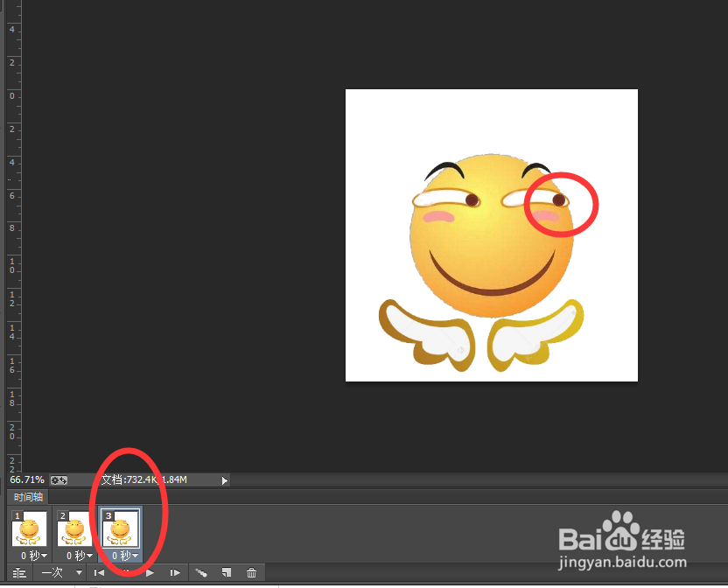The width and height of the screenshot is (728, 588).
Task: Expand the document info popup arrow
Action: click(224, 479)
